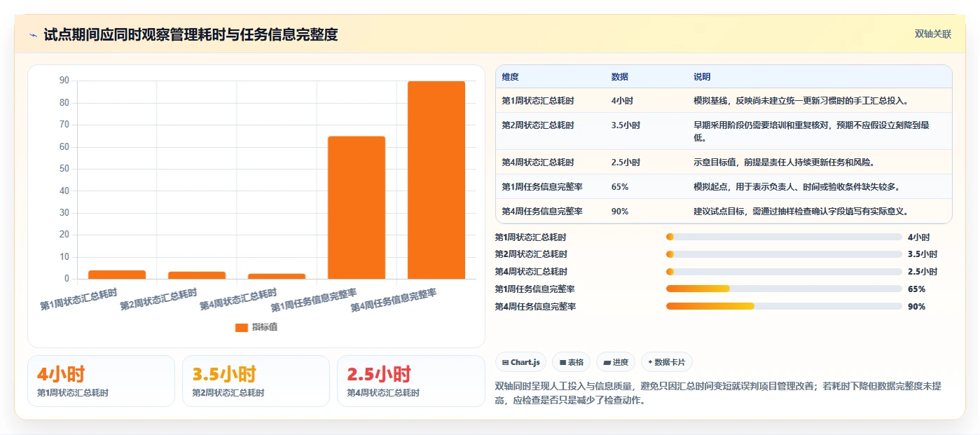
Task: Click the 第4周任务信息完整率 progress row label
Action: tap(535, 307)
